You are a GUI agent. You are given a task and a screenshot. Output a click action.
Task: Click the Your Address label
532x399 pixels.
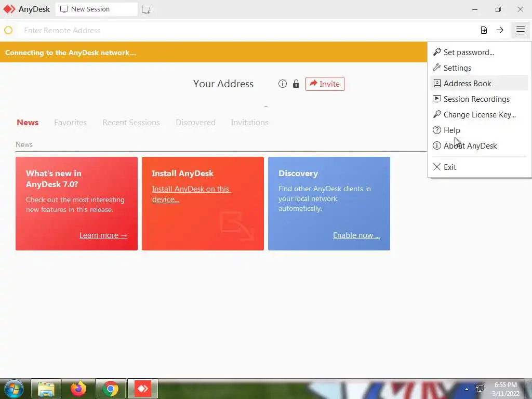coord(223,84)
